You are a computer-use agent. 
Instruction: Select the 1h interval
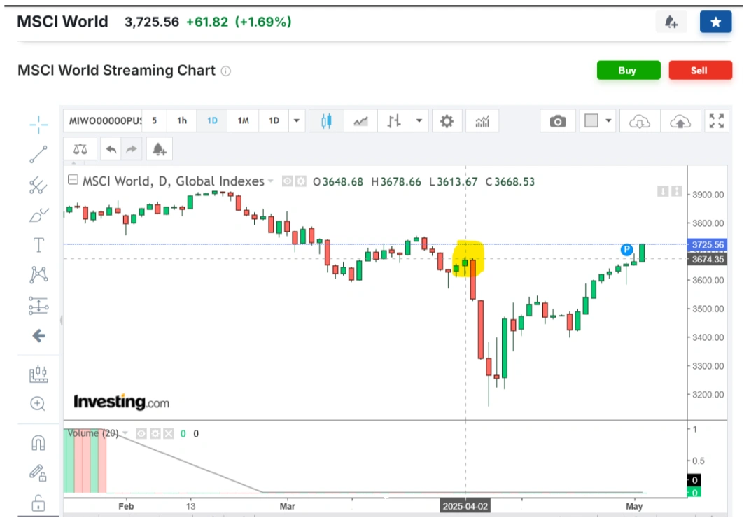click(x=182, y=120)
